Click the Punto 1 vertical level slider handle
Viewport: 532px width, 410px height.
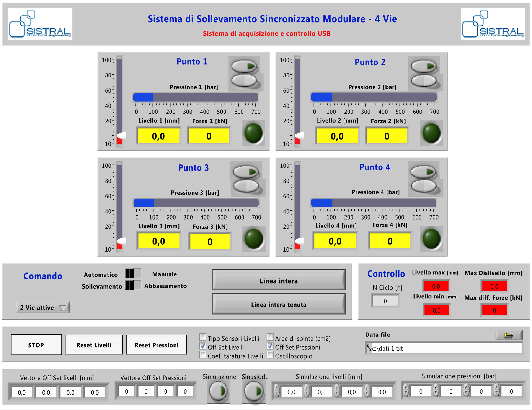click(122, 135)
